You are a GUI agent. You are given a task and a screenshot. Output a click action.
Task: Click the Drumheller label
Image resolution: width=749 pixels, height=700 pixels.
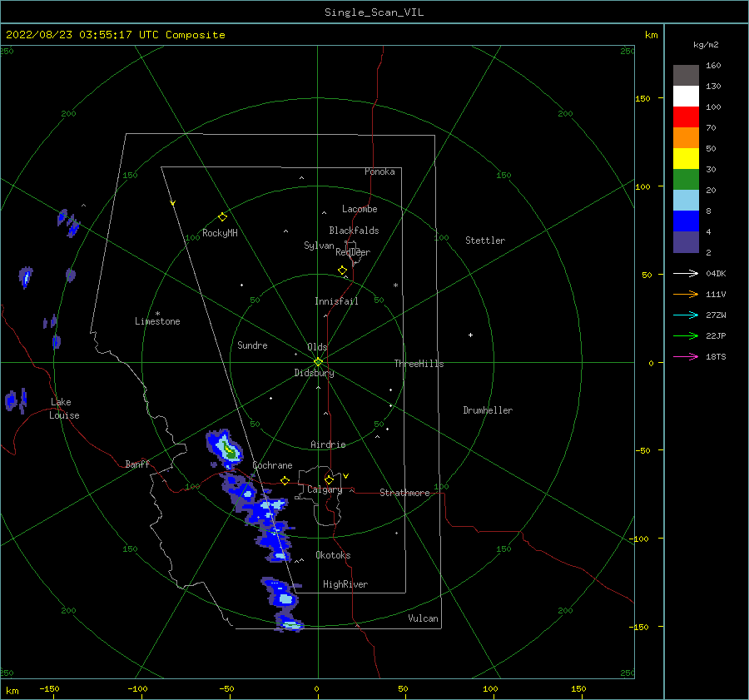pos(488,410)
